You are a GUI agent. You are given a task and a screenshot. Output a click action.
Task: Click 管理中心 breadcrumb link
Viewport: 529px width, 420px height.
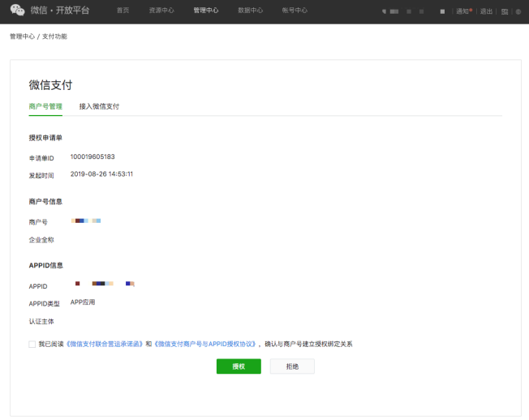tap(22, 36)
